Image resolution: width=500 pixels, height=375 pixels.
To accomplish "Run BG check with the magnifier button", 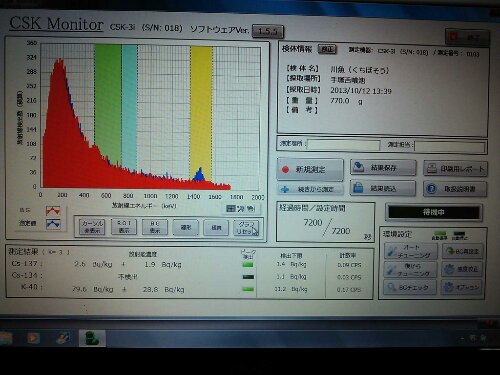I will coord(410,287).
